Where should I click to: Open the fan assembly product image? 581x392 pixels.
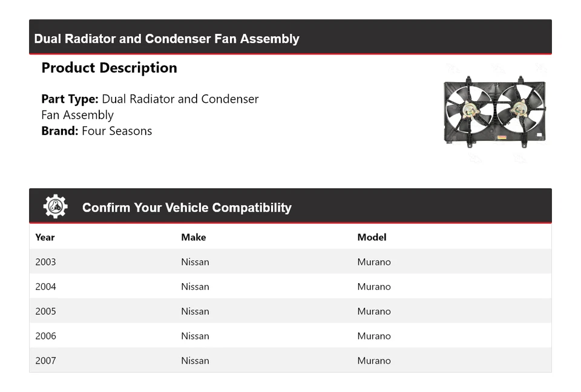coord(494,112)
